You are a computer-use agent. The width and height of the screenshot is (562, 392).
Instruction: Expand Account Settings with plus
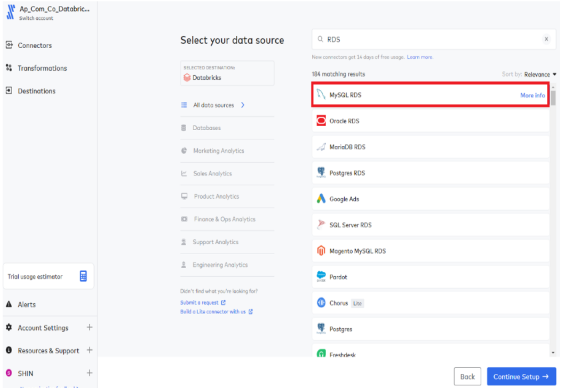pos(89,327)
